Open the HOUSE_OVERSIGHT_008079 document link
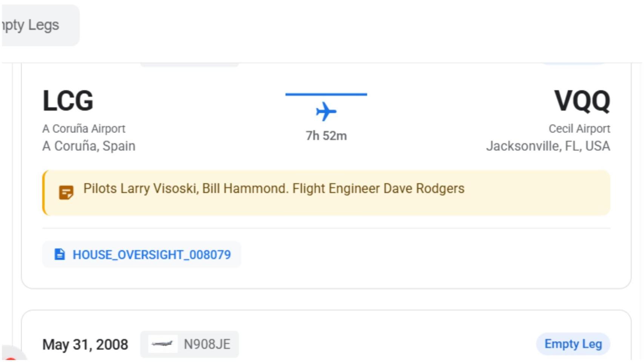The image size is (644, 362). pos(151,255)
